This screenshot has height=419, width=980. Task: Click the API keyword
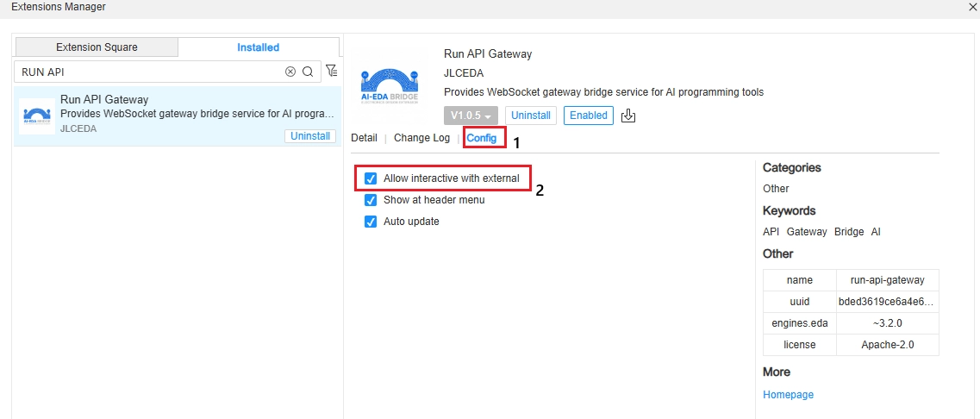point(771,231)
